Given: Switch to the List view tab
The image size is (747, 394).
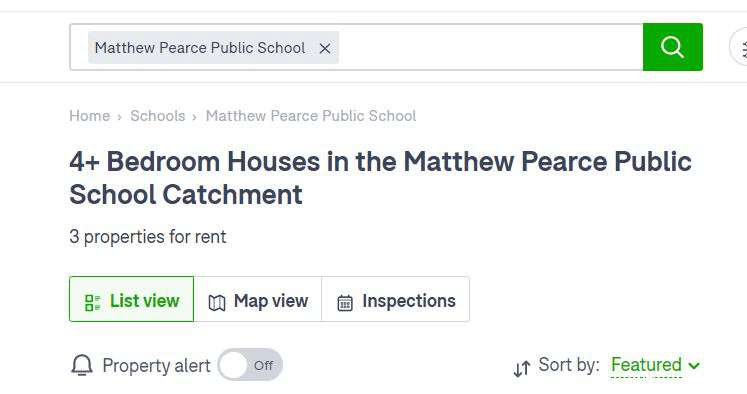Looking at the screenshot, I should [131, 299].
